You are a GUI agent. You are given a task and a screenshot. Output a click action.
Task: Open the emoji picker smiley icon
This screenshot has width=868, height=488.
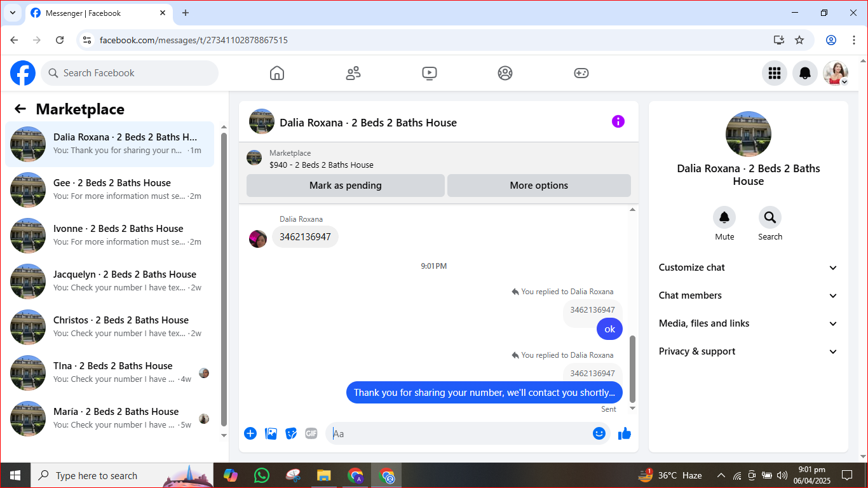[599, 433]
